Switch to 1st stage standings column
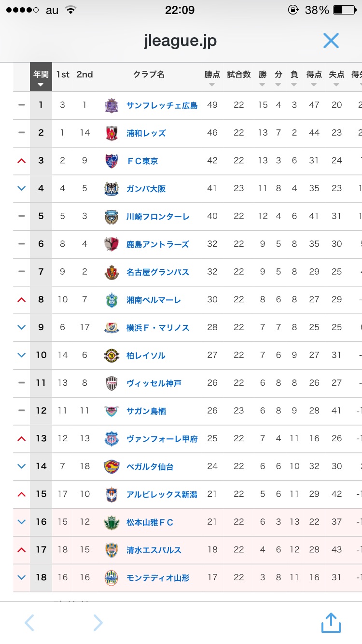Image resolution: width=362 pixels, height=644 pixels. [x=63, y=75]
